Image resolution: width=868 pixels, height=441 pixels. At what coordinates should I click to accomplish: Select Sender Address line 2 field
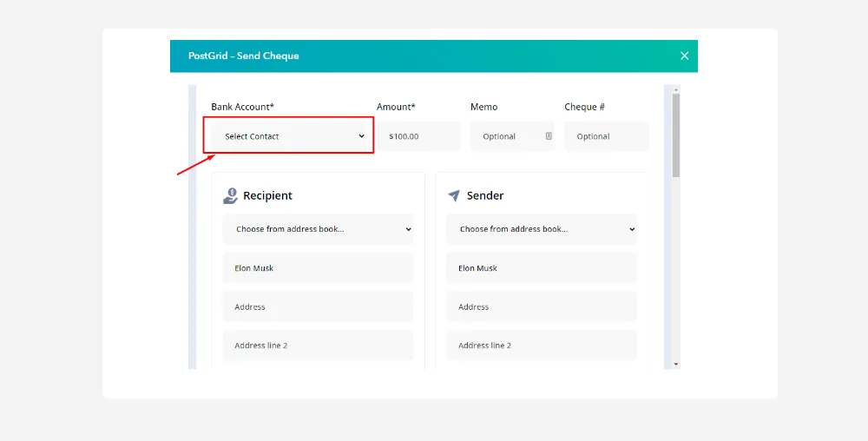[x=542, y=346]
